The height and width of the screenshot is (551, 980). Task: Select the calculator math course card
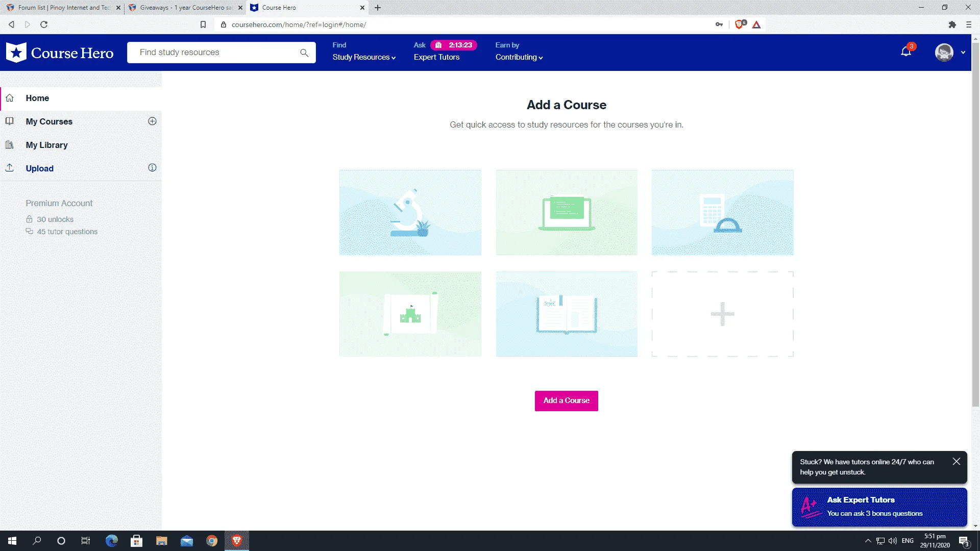[x=723, y=212]
